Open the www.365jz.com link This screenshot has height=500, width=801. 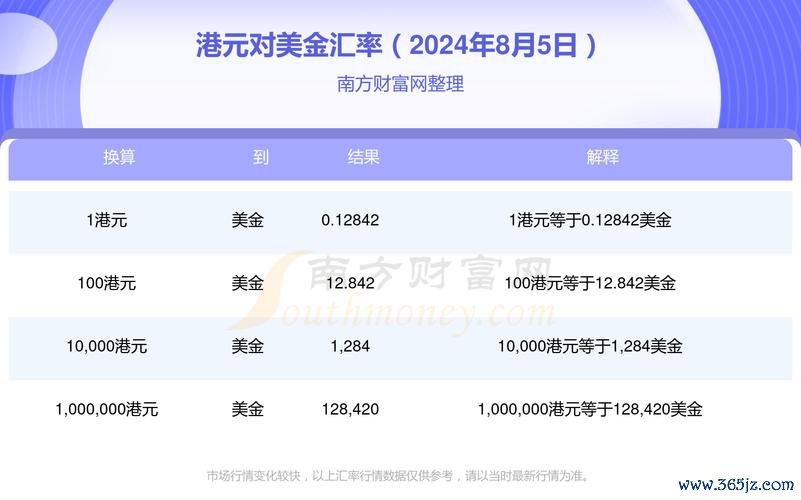click(x=736, y=485)
